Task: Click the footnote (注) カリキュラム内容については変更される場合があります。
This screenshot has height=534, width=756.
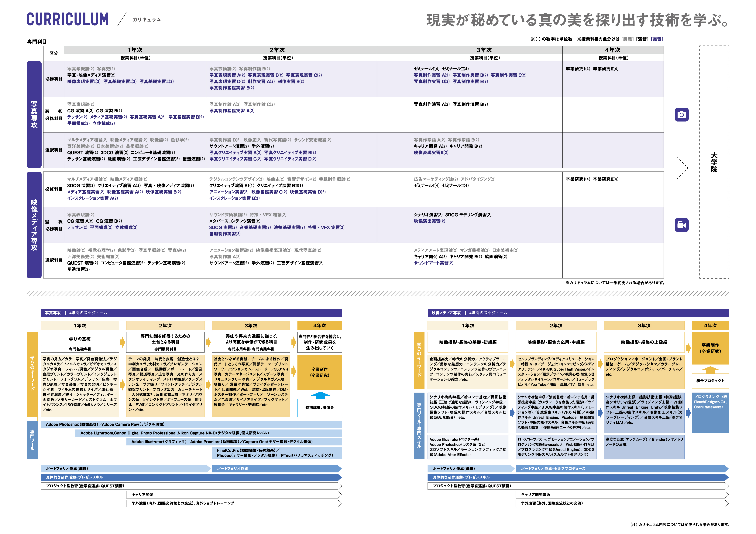Action: pyautogui.click(x=680, y=525)
